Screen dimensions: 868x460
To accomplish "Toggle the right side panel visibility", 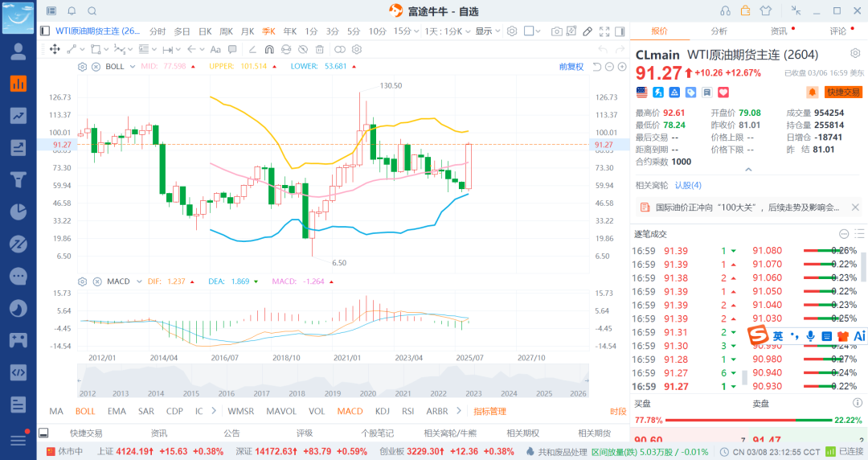I will 619,31.
